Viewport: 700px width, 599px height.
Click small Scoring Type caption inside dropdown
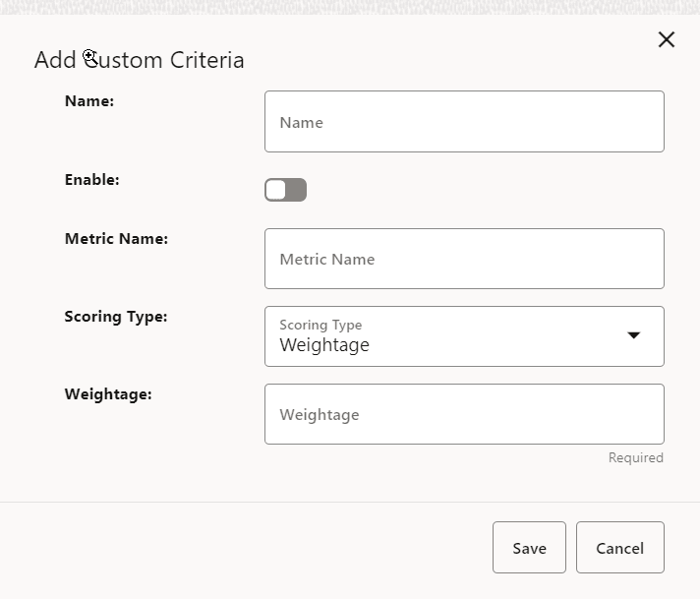pyautogui.click(x=321, y=325)
